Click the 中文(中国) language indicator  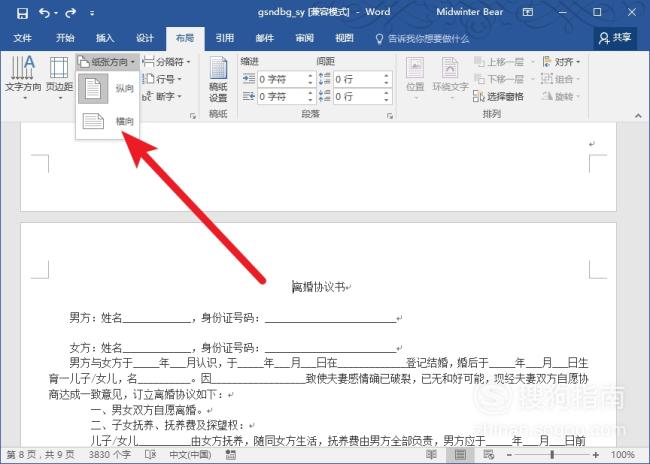coord(190,455)
